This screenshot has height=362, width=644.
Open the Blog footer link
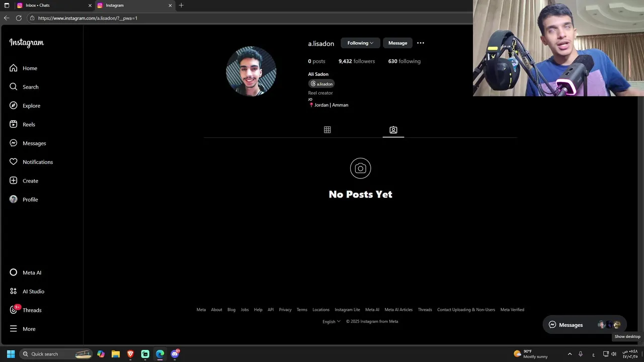click(231, 310)
